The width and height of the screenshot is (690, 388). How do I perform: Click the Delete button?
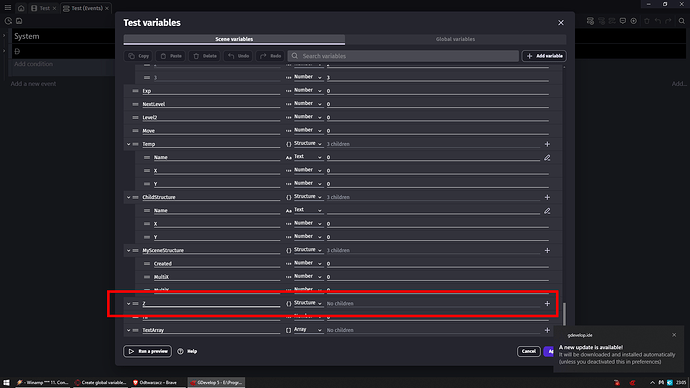(205, 56)
